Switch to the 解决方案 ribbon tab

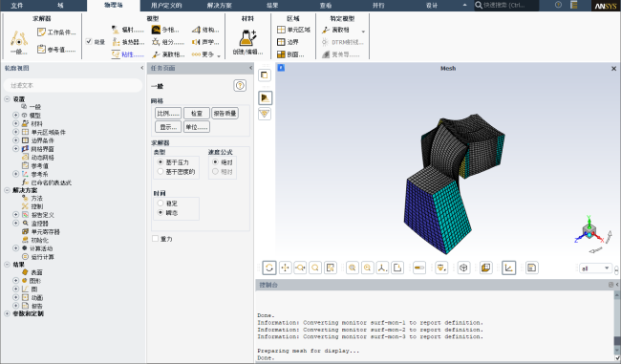tap(220, 5)
